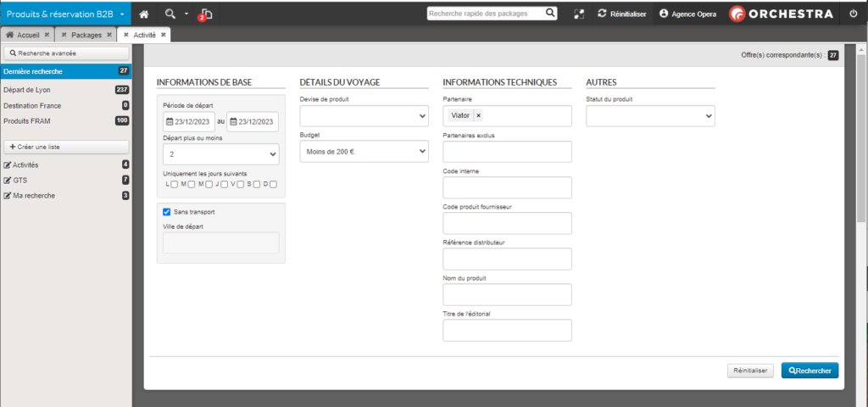
Task: Tick the Monday (L) day checkbox
Action: click(x=174, y=184)
